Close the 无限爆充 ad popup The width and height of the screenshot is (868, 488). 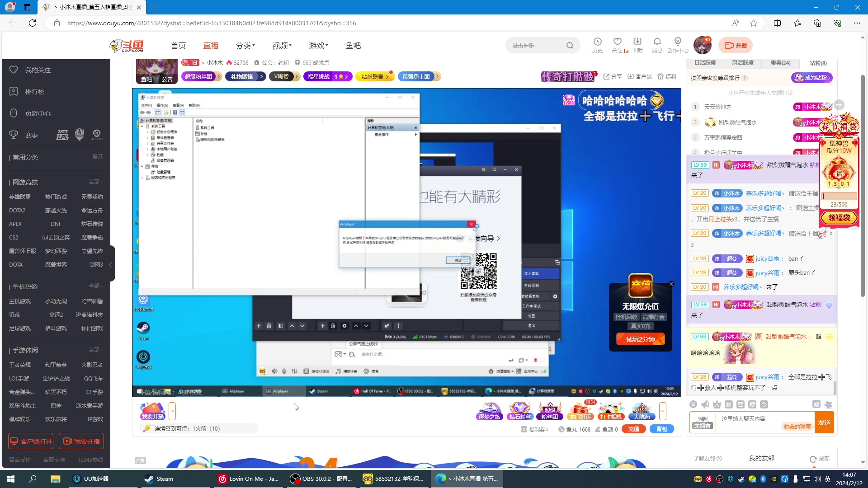pos(671,284)
